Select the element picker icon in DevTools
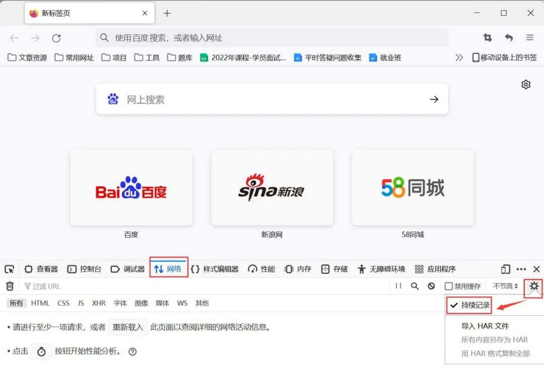The image size is (544, 392). coord(9,269)
